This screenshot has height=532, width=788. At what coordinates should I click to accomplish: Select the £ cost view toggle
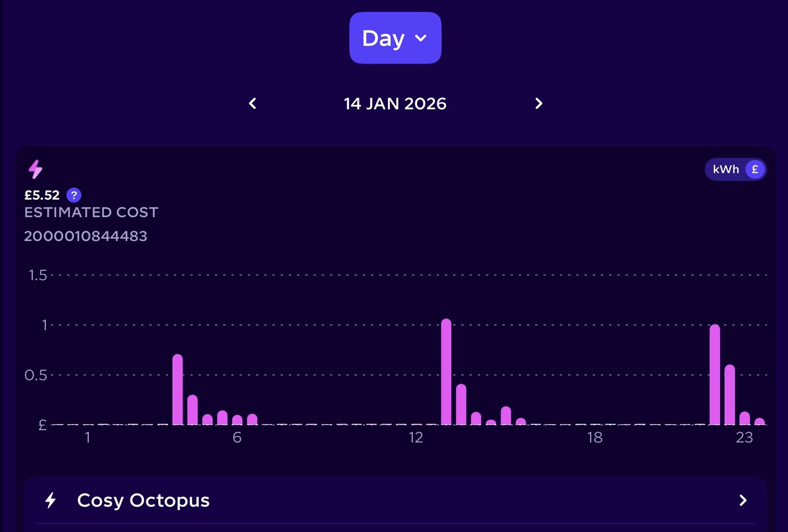point(754,170)
